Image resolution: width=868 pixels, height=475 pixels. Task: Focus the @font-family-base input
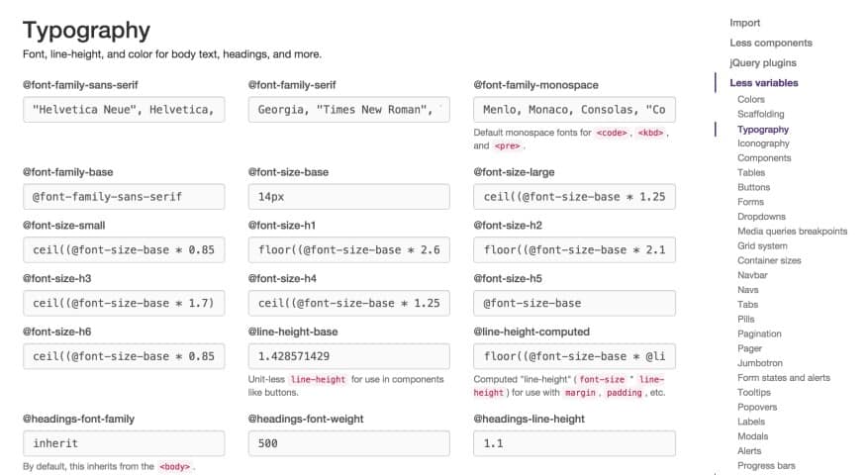[124, 197]
